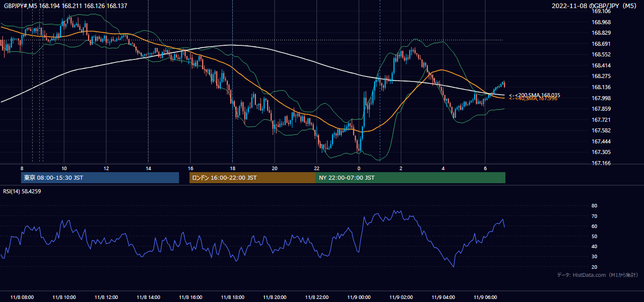Select the ロンドン 16:00-22:00 JST session bar

tap(252, 178)
